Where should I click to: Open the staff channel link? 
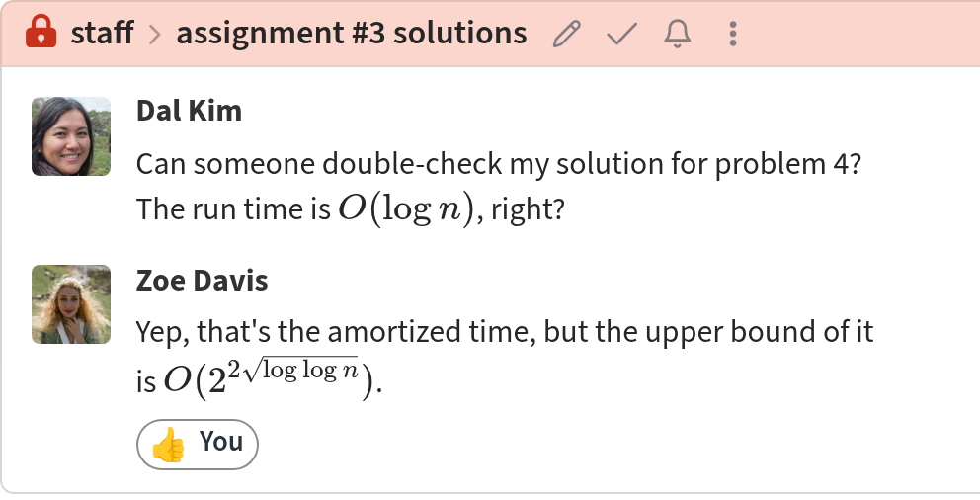coord(102,33)
